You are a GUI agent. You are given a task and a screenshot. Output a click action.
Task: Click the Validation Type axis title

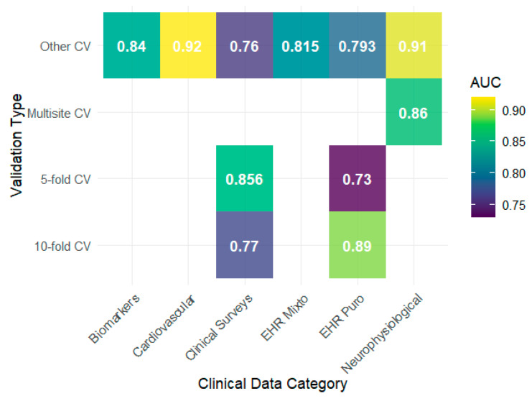[x=17, y=145]
